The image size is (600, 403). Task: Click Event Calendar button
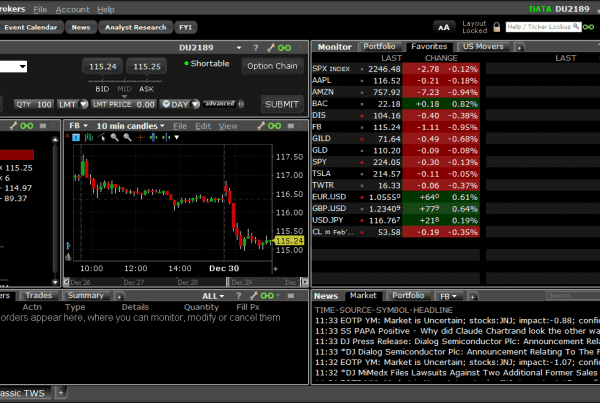pyautogui.click(x=31, y=28)
